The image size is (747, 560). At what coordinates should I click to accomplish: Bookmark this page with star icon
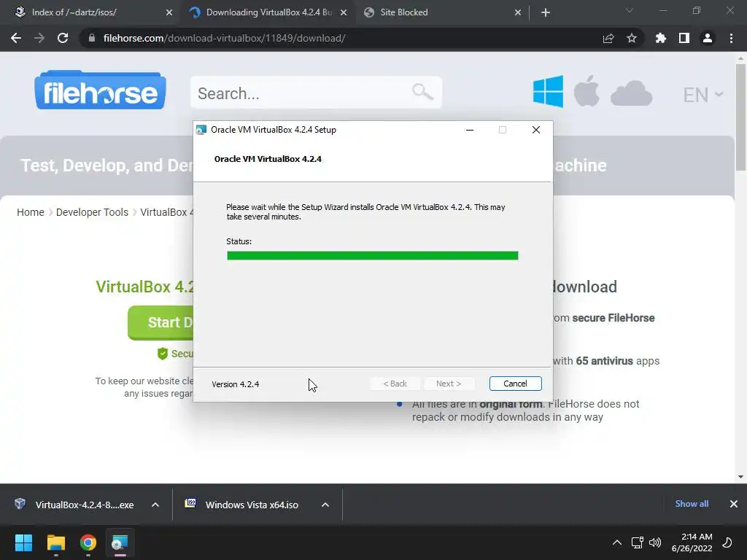pos(632,38)
